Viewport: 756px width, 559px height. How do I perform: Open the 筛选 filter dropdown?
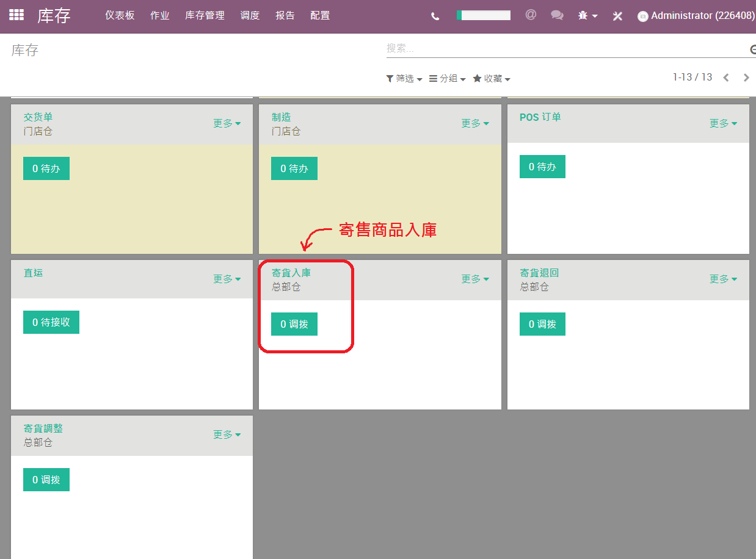pos(404,79)
